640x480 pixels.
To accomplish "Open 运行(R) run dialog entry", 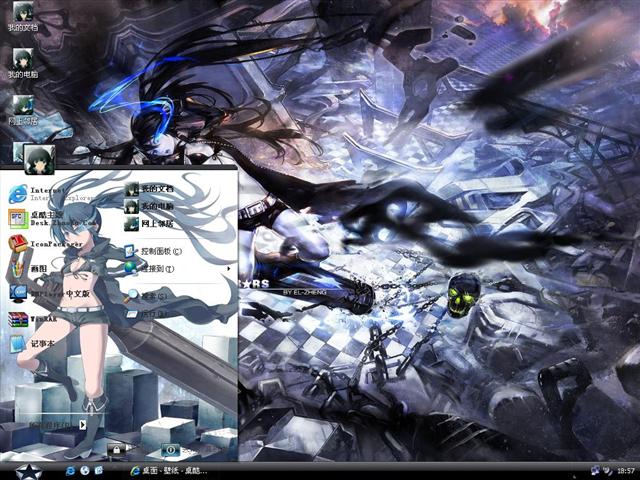I will pos(147,313).
